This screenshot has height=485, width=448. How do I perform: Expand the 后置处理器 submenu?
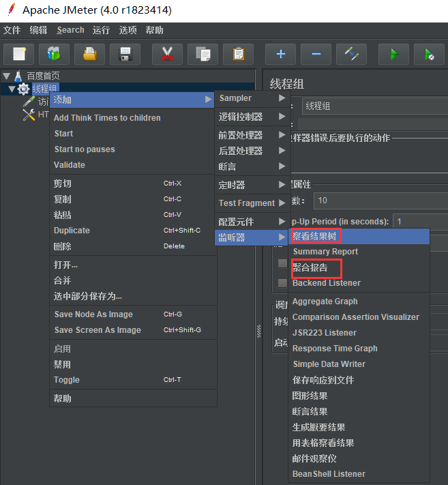[x=252, y=151]
